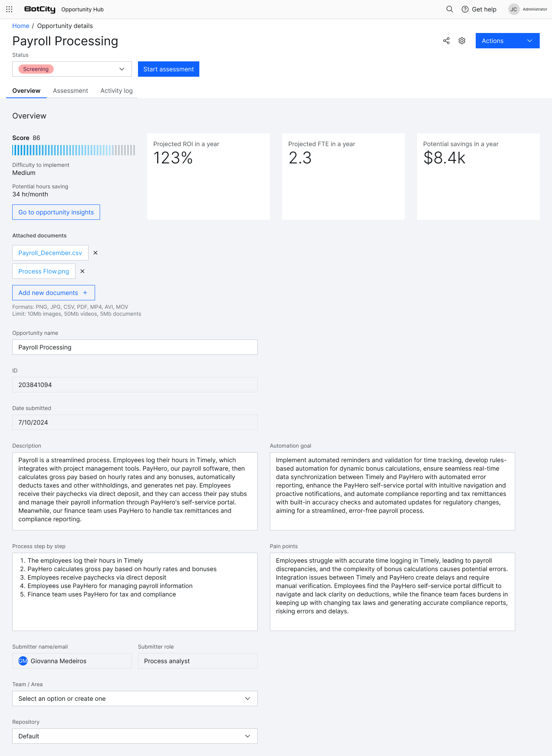Viewport: 552px width, 756px height.
Task: Remove the Payroll_December.csv attachment
Action: click(95, 253)
